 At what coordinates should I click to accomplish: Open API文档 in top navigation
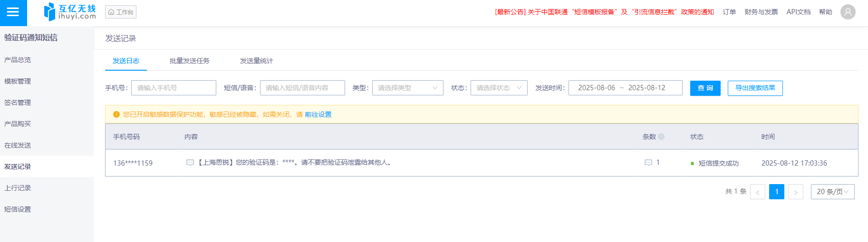[798, 12]
